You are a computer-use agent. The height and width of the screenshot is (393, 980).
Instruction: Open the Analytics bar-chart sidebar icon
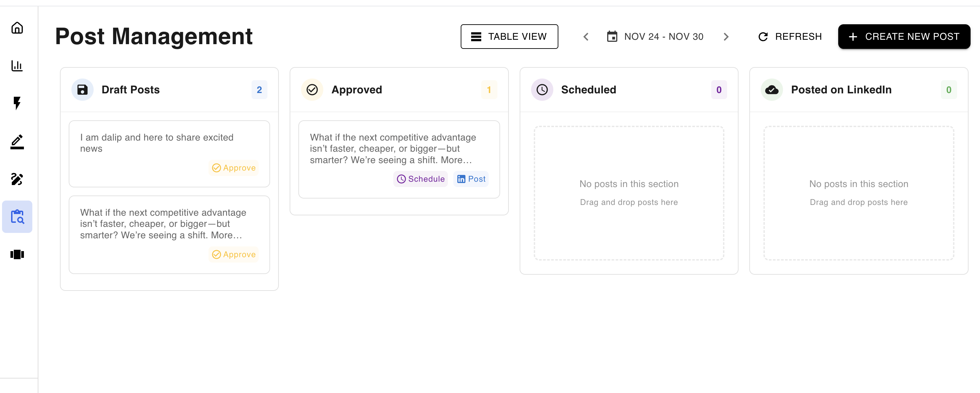coord(17,65)
